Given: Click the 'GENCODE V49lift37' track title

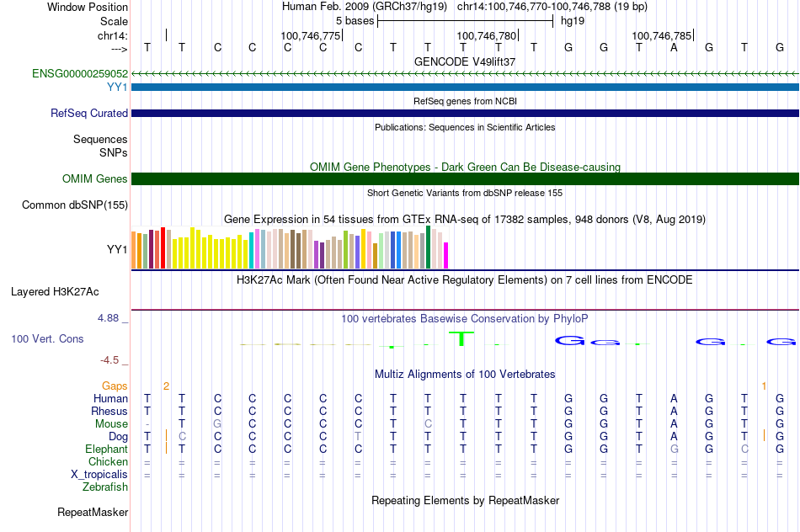Looking at the screenshot, I should pos(465,61).
